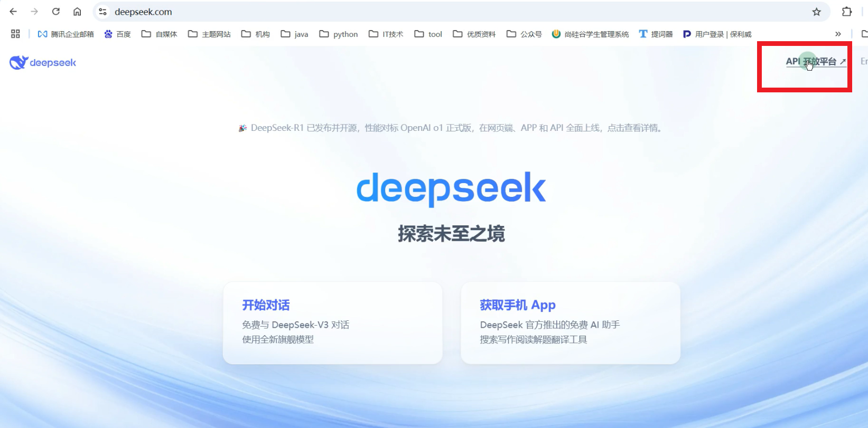Bookmark this page with the star icon

click(817, 12)
